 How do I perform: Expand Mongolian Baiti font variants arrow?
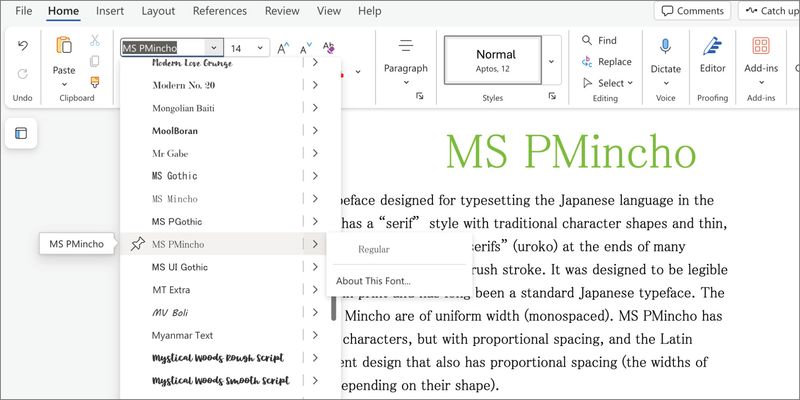[315, 108]
